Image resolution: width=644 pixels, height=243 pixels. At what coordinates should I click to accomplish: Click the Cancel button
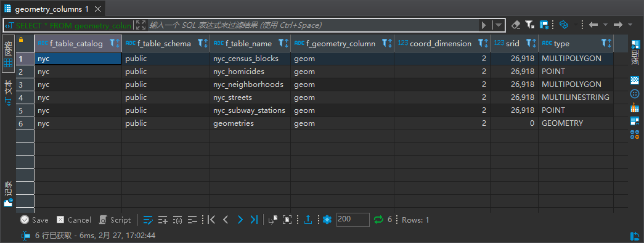click(73, 220)
